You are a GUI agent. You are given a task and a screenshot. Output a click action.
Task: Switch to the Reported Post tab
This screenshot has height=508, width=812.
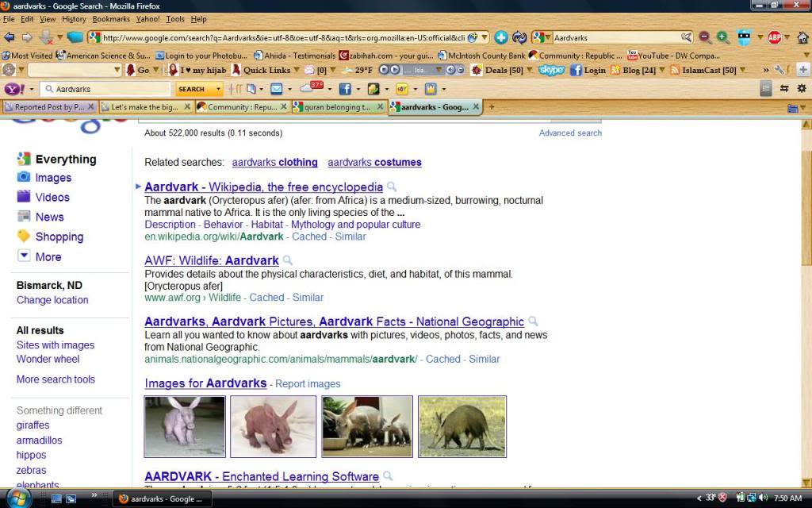pyautogui.click(x=49, y=107)
